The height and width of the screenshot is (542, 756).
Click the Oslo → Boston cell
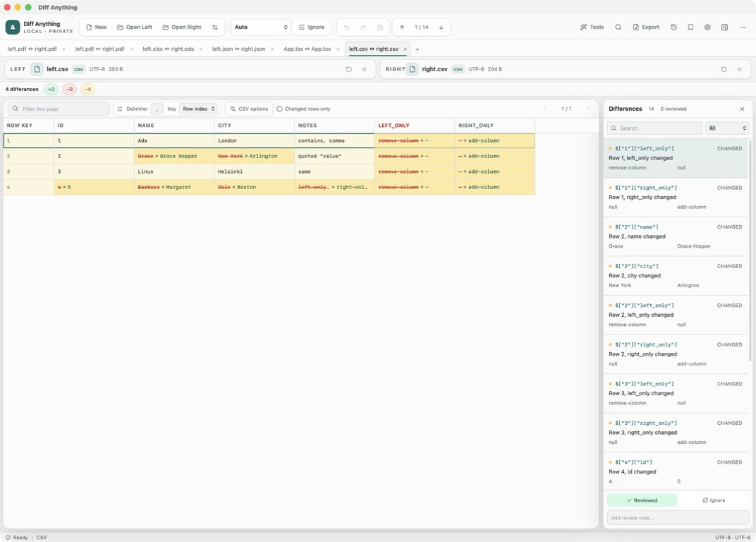pos(254,187)
